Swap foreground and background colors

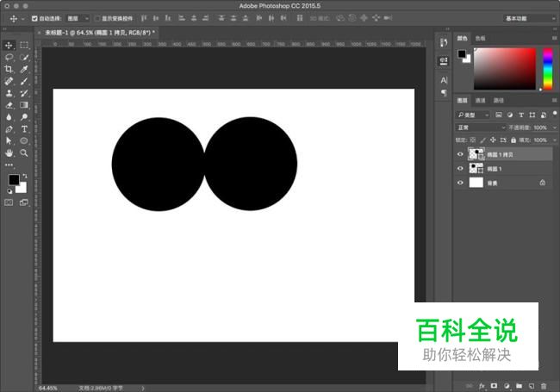point(25,176)
